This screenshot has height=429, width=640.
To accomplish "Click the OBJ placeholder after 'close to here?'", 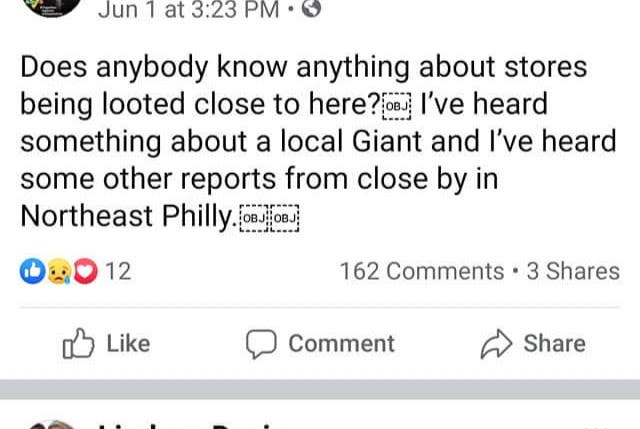I will [x=397, y=106].
